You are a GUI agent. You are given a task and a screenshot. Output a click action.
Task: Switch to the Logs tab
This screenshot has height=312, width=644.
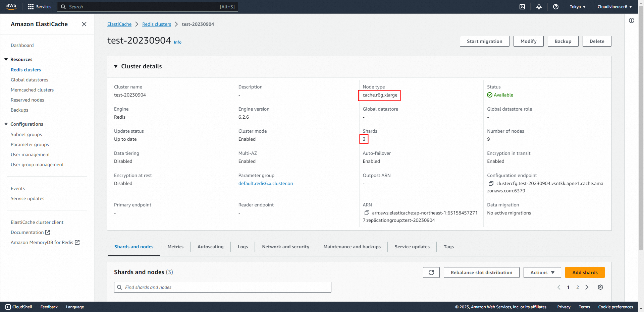click(243, 247)
